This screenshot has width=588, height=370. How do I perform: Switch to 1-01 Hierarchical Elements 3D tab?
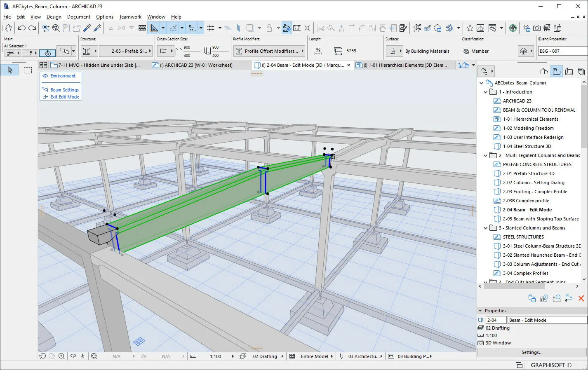coord(405,65)
